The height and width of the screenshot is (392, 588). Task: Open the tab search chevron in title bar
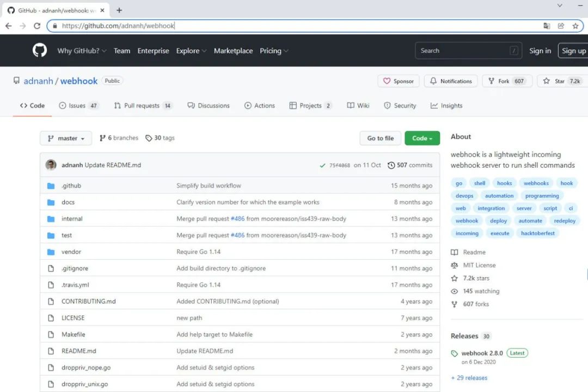click(x=560, y=5)
